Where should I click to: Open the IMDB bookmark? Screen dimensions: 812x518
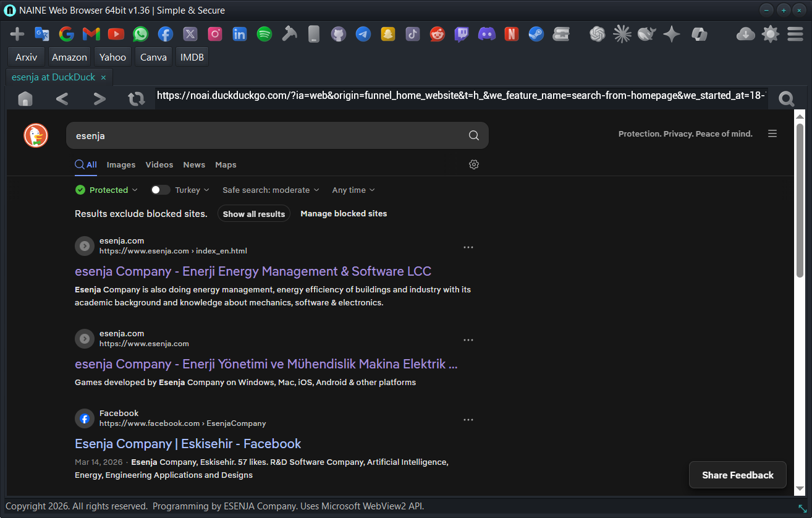(x=192, y=57)
